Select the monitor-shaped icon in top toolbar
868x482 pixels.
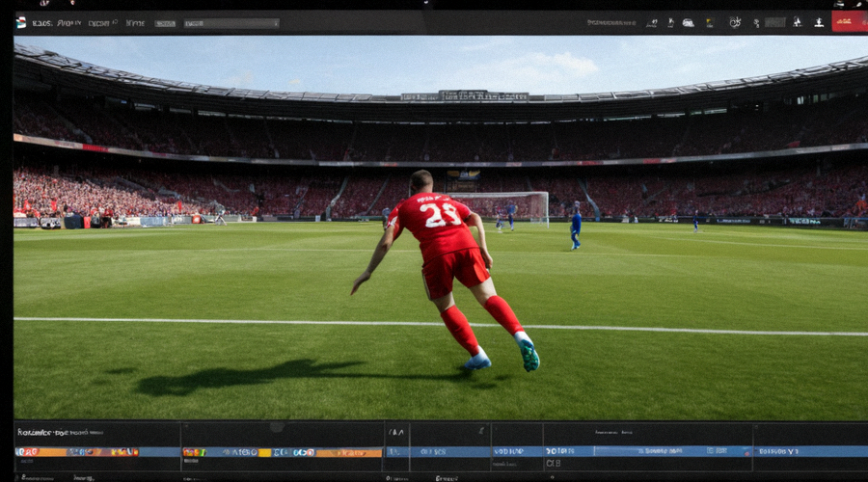[688, 23]
